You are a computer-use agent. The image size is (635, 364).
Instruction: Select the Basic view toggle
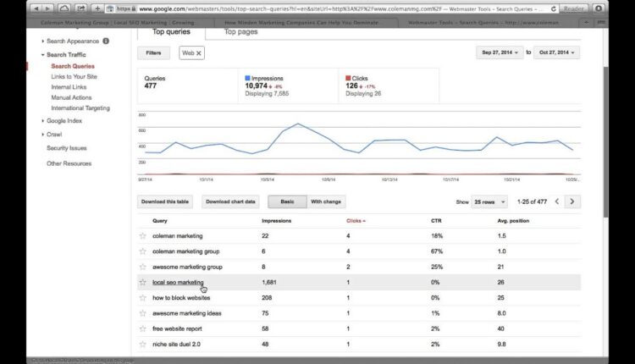pyautogui.click(x=287, y=201)
